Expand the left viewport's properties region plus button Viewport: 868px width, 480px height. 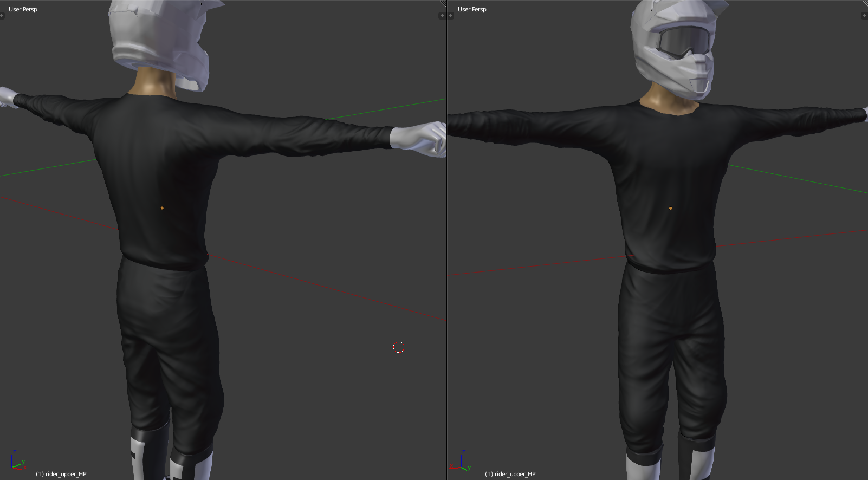(x=442, y=16)
